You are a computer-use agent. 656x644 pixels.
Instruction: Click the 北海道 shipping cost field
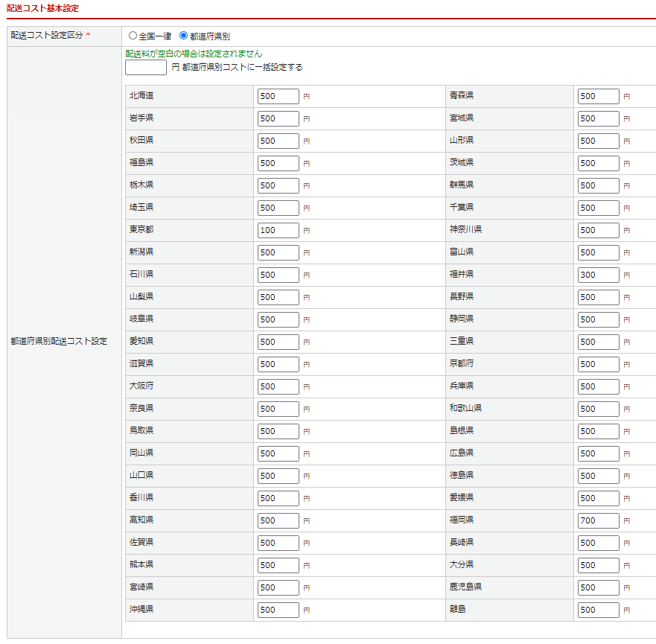(278, 96)
